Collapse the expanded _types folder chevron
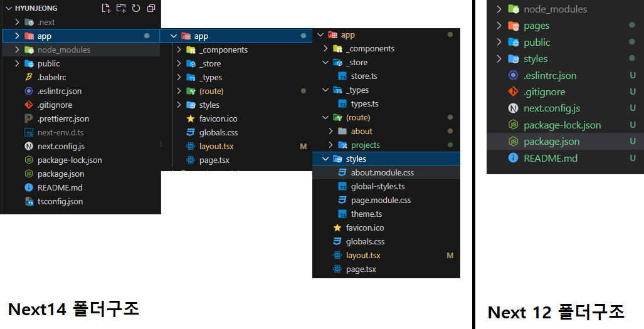This screenshot has height=329, width=644. pyautogui.click(x=325, y=90)
